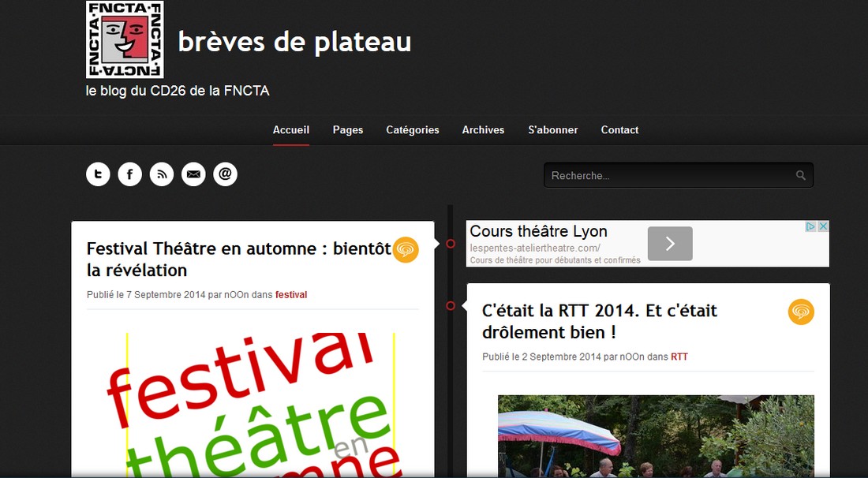Click the ad arrow button
This screenshot has height=478, width=868.
click(x=670, y=244)
